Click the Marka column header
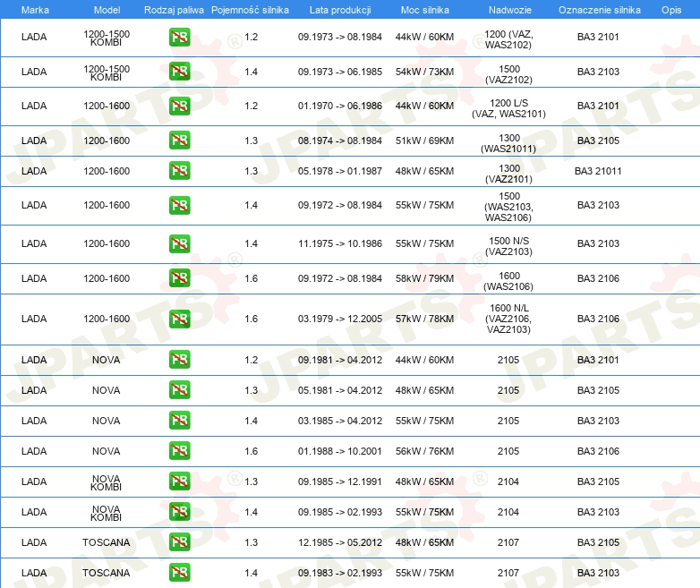The height and width of the screenshot is (588, 700). tap(35, 10)
